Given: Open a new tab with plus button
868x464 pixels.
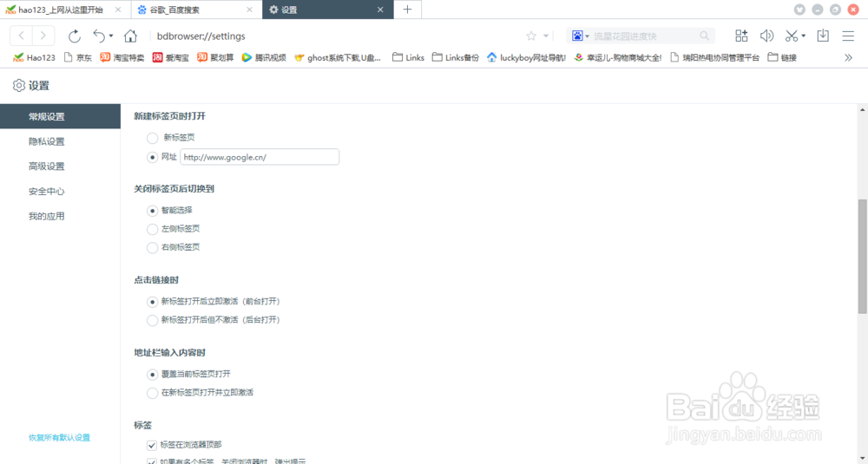Looking at the screenshot, I should 407,10.
